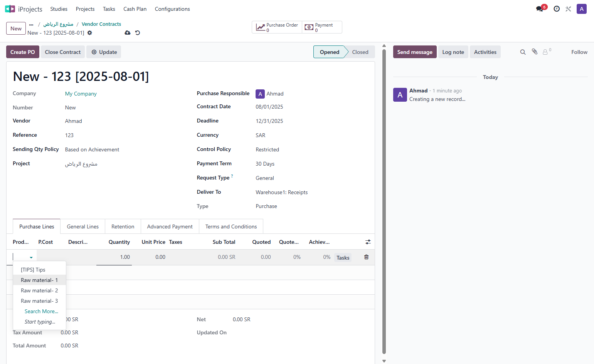The height and width of the screenshot is (364, 594).
Task: Click the gear actions icon beside the record name
Action: click(90, 33)
